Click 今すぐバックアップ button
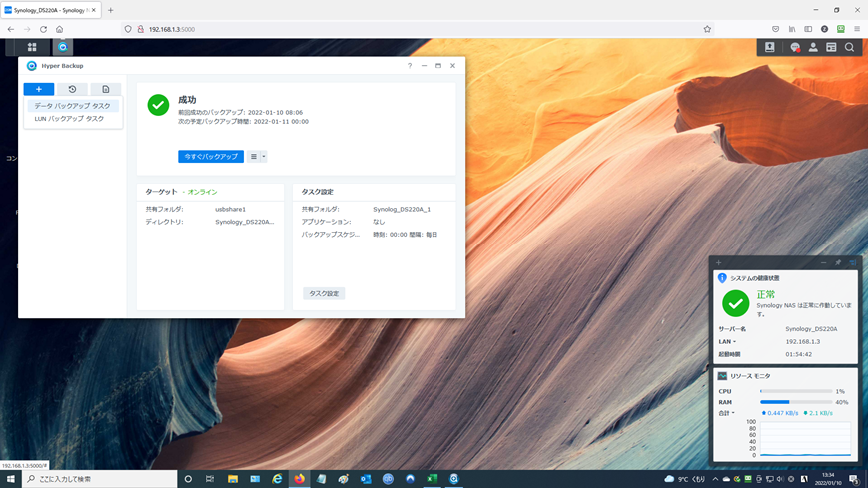This screenshot has height=488, width=868. tap(211, 156)
